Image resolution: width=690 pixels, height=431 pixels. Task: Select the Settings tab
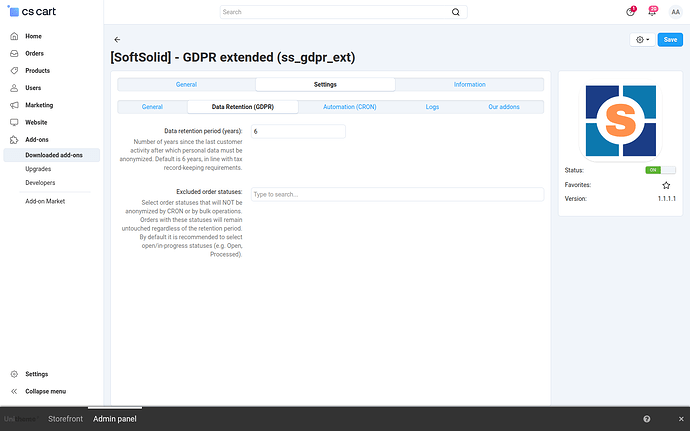pyautogui.click(x=325, y=85)
